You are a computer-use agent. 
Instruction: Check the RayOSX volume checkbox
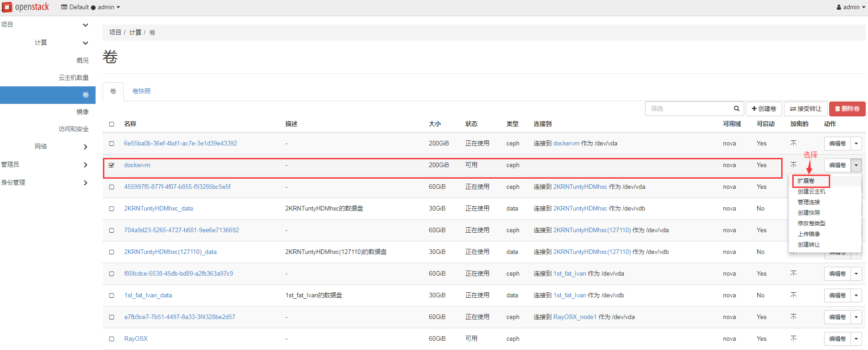(112, 339)
